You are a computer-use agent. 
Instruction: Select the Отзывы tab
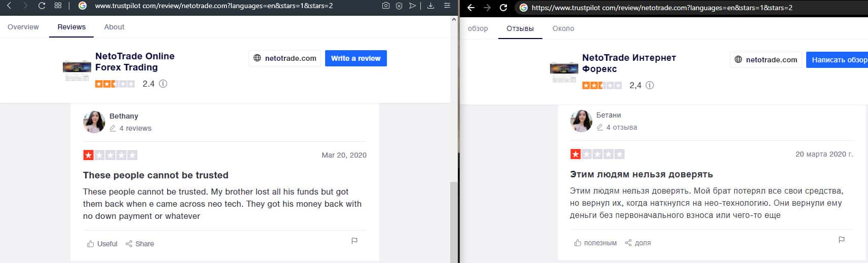(x=520, y=28)
